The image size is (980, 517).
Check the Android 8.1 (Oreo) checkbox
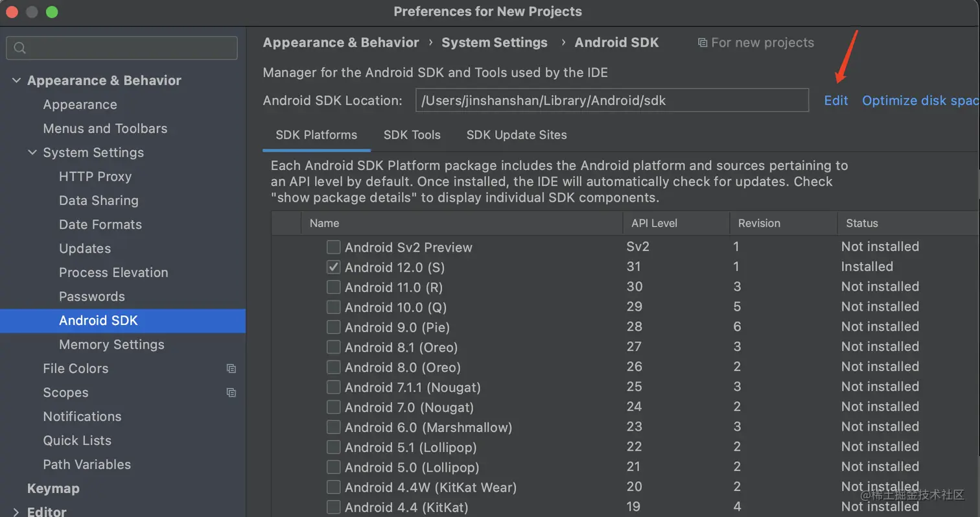pos(333,347)
